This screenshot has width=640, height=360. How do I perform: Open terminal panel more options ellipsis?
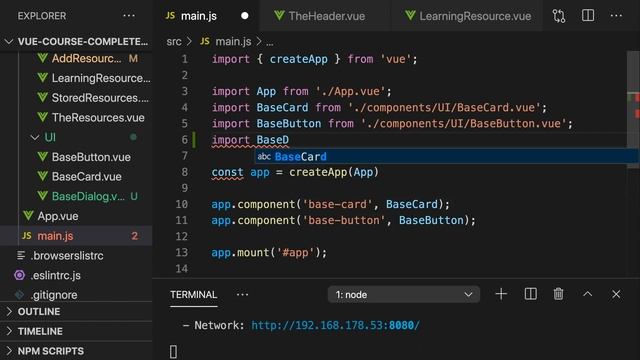(x=242, y=294)
